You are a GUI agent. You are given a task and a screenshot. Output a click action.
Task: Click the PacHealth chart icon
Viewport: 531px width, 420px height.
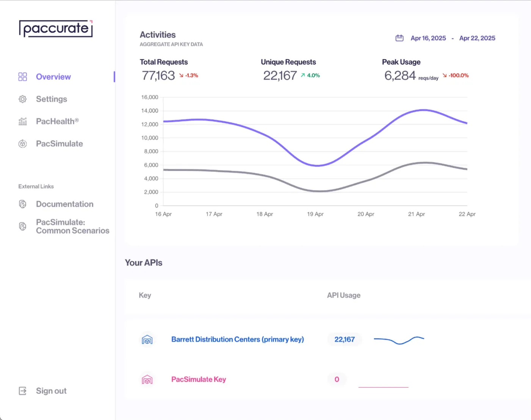tap(23, 122)
